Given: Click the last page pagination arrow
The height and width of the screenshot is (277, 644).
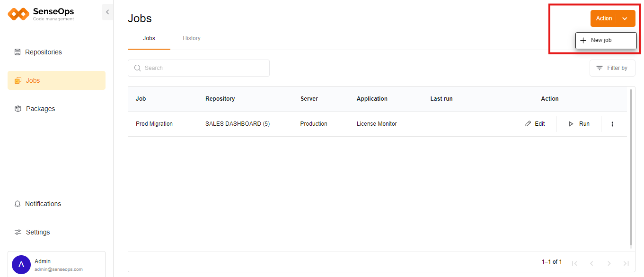Looking at the screenshot, I should tap(627, 263).
